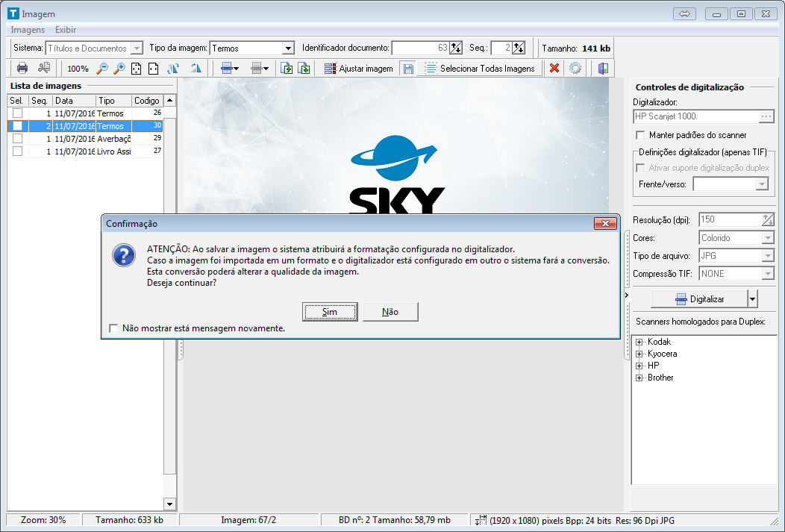Click the double-arrow button in title bar
Image resolution: width=785 pixels, height=532 pixels.
(684, 14)
